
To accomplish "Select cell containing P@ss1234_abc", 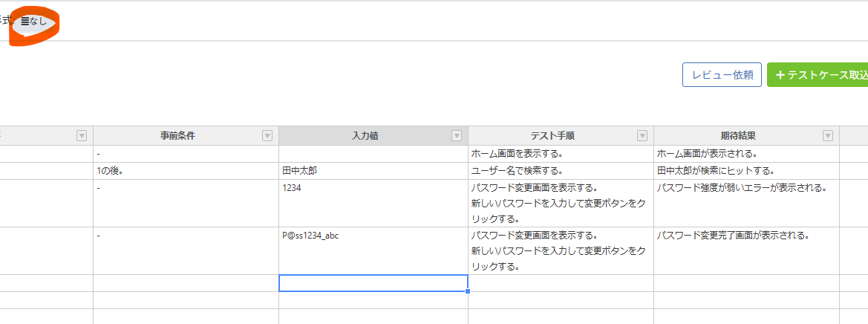I will [x=373, y=251].
